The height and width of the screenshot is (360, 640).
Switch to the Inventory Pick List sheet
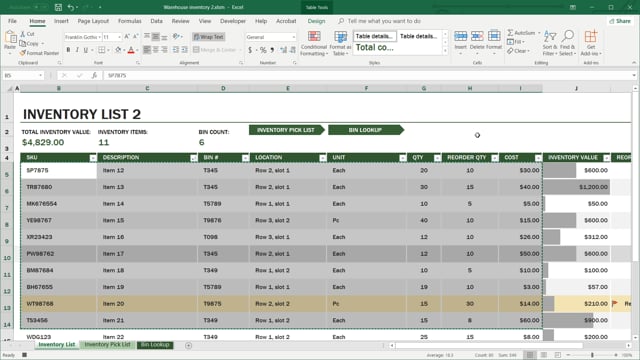point(107,345)
